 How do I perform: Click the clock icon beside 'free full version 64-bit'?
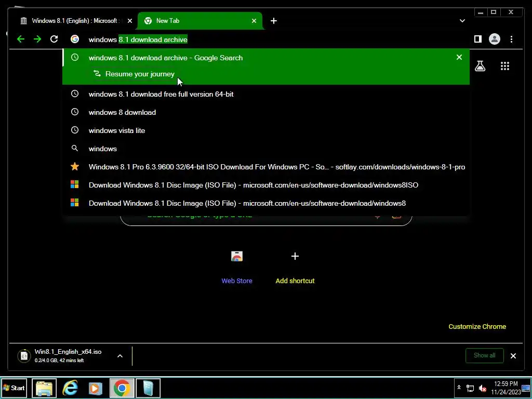point(75,94)
